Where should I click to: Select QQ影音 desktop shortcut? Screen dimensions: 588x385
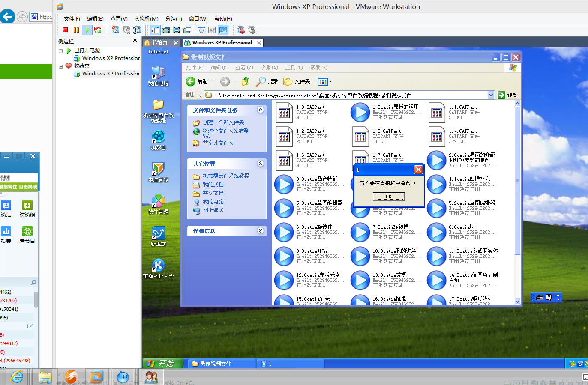click(159, 140)
